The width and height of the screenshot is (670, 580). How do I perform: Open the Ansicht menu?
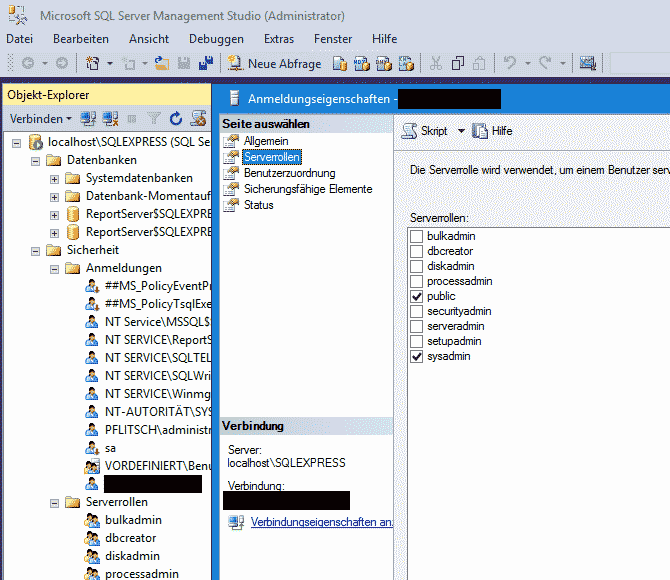[149, 39]
